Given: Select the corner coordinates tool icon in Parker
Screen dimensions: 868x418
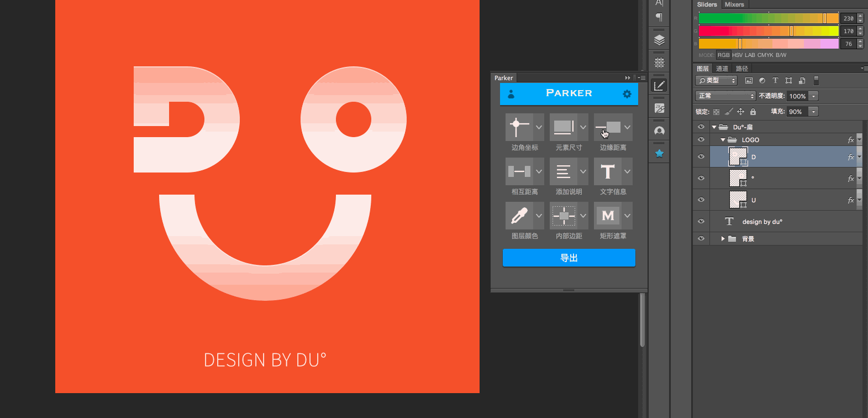Looking at the screenshot, I should 519,127.
